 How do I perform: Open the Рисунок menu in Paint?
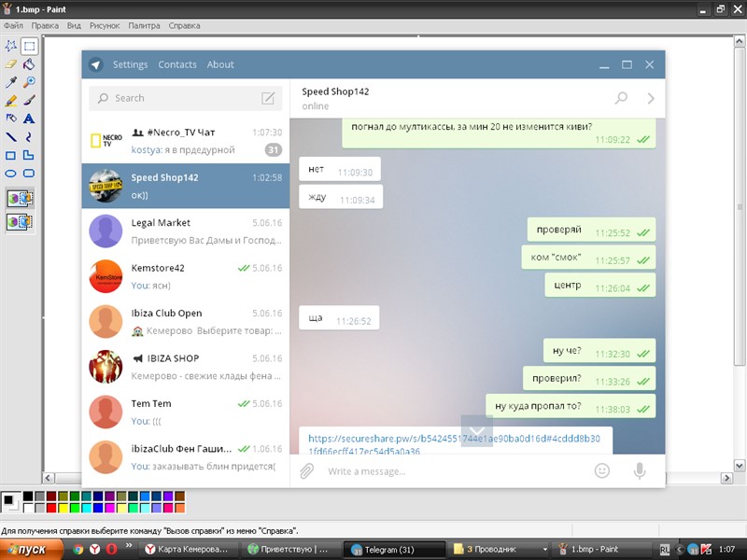click(x=105, y=26)
